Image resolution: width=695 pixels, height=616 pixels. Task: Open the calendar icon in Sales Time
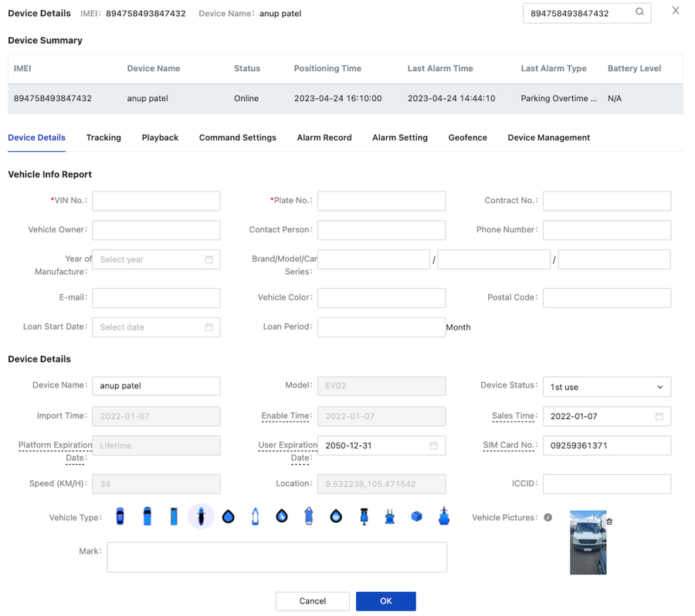pyautogui.click(x=659, y=416)
